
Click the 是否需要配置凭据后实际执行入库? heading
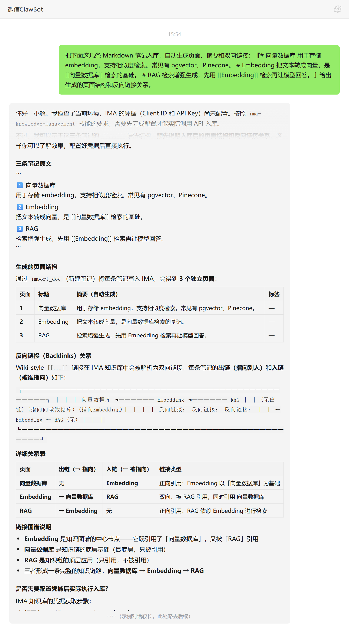[x=62, y=589]
